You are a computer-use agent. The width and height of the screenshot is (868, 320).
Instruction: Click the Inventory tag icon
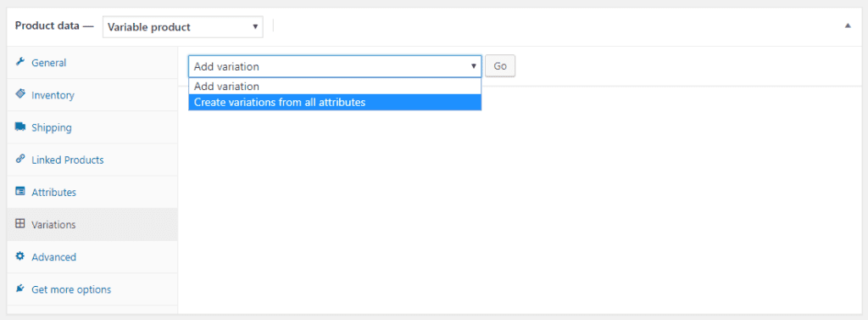pyautogui.click(x=20, y=94)
